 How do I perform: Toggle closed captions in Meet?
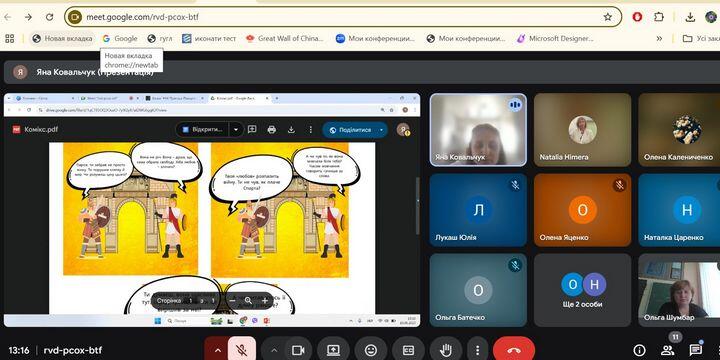tap(408, 351)
